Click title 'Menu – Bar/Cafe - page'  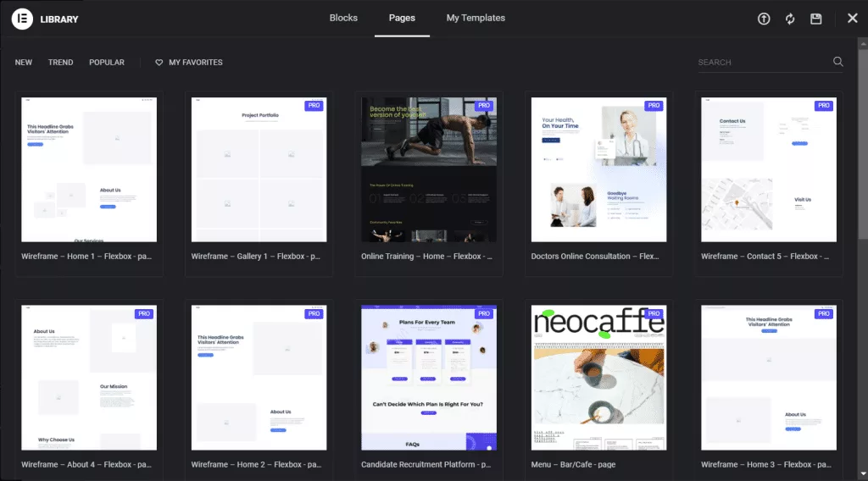pyautogui.click(x=574, y=464)
